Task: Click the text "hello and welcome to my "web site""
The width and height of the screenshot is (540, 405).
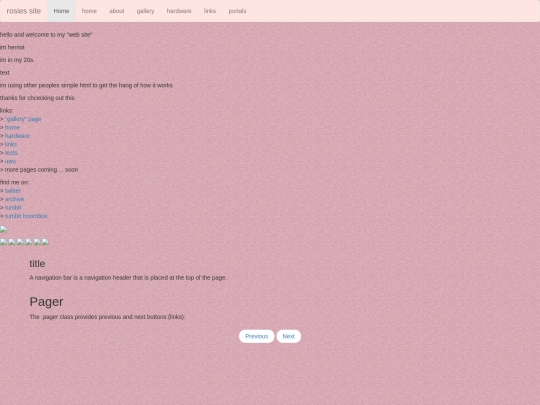Action: point(46,35)
